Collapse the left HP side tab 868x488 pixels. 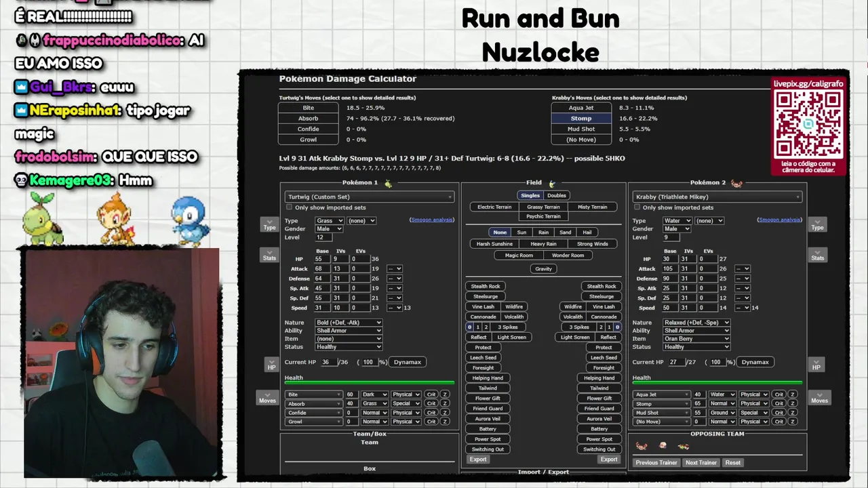pyautogui.click(x=271, y=365)
